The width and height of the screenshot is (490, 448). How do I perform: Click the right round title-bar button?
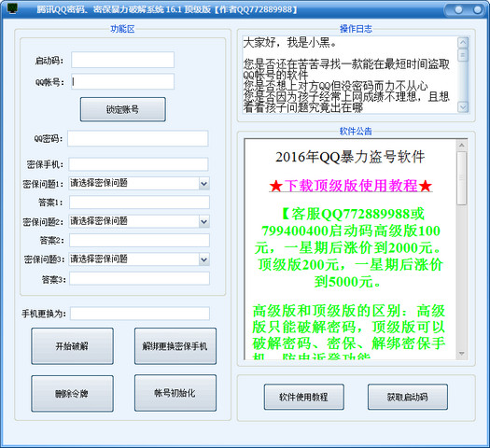pyautogui.click(x=477, y=9)
